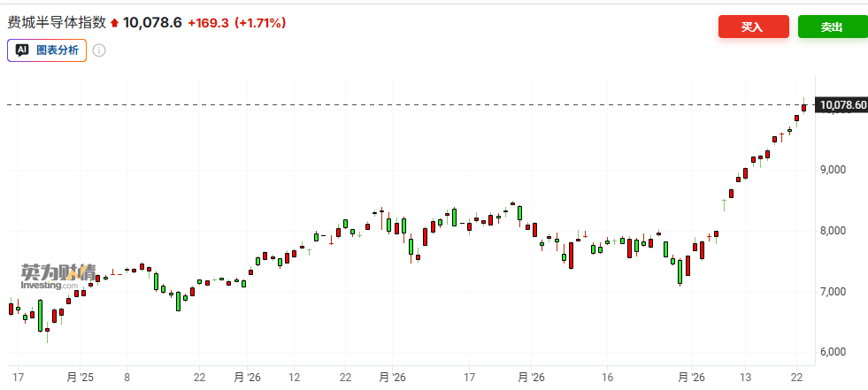Click the 费城半导体指数 index title

pyautogui.click(x=56, y=23)
